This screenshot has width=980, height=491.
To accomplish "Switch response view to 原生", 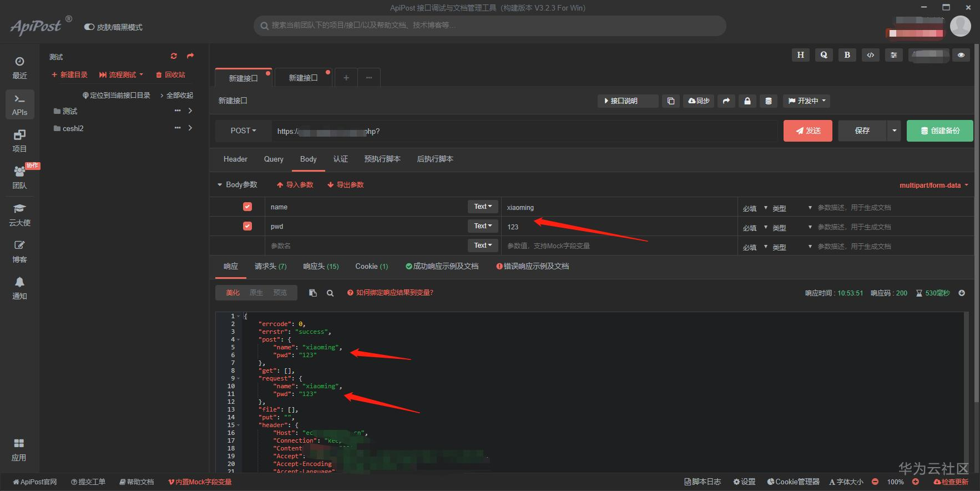I will (x=256, y=293).
